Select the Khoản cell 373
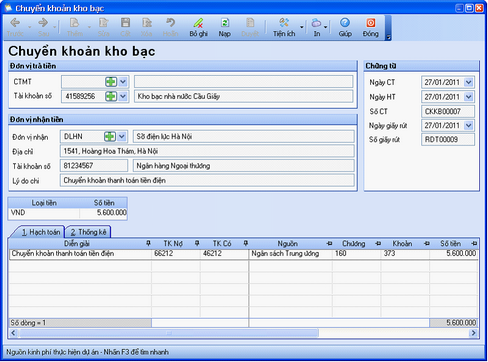This screenshot has height=362, width=488. pos(405,254)
